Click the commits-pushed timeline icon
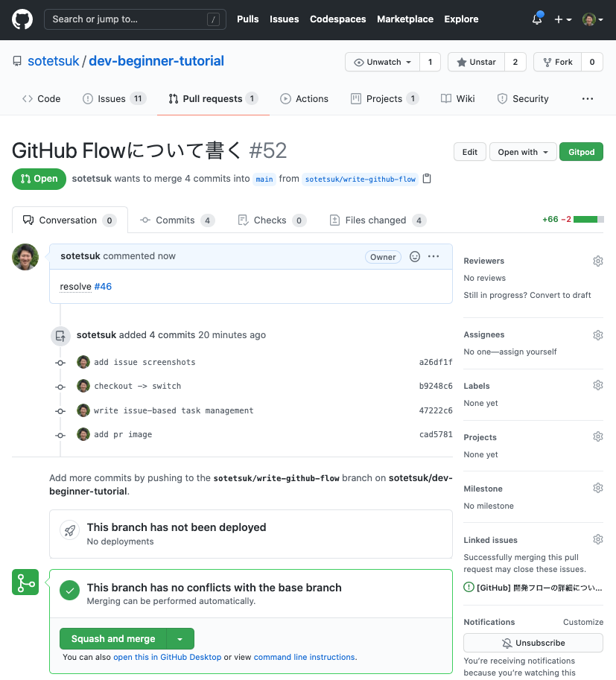Viewport: 616px width, 680px height. pos(60,336)
